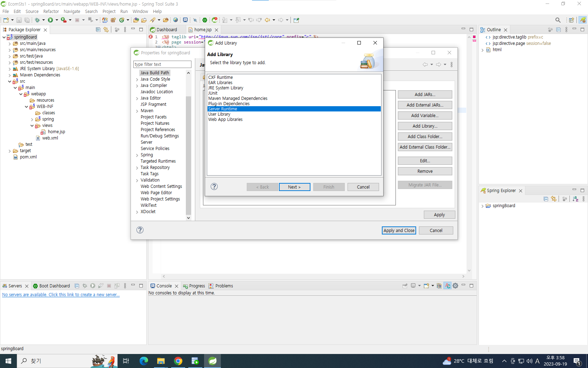Click the Pin Console icon
588x368 pixels.
pos(405,286)
